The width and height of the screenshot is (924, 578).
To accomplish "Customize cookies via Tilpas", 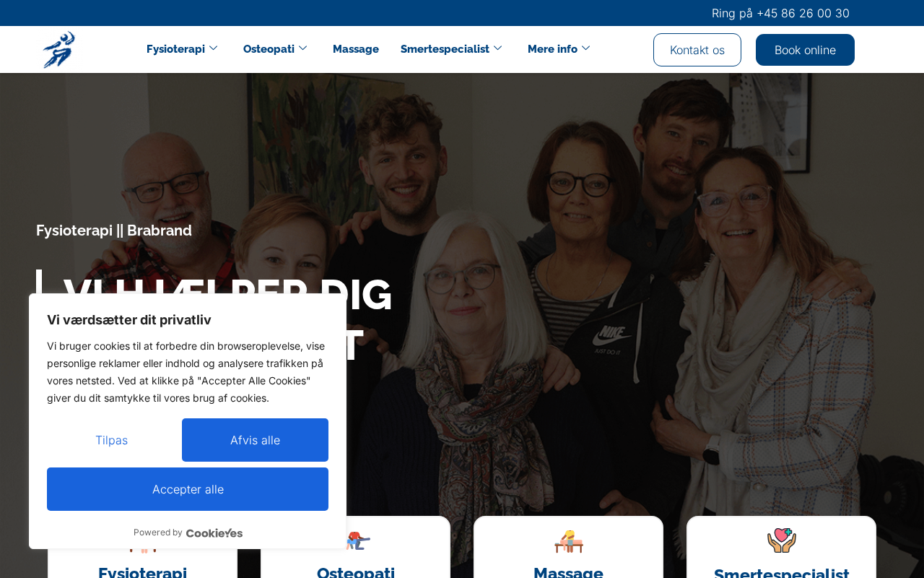I will click(x=112, y=440).
